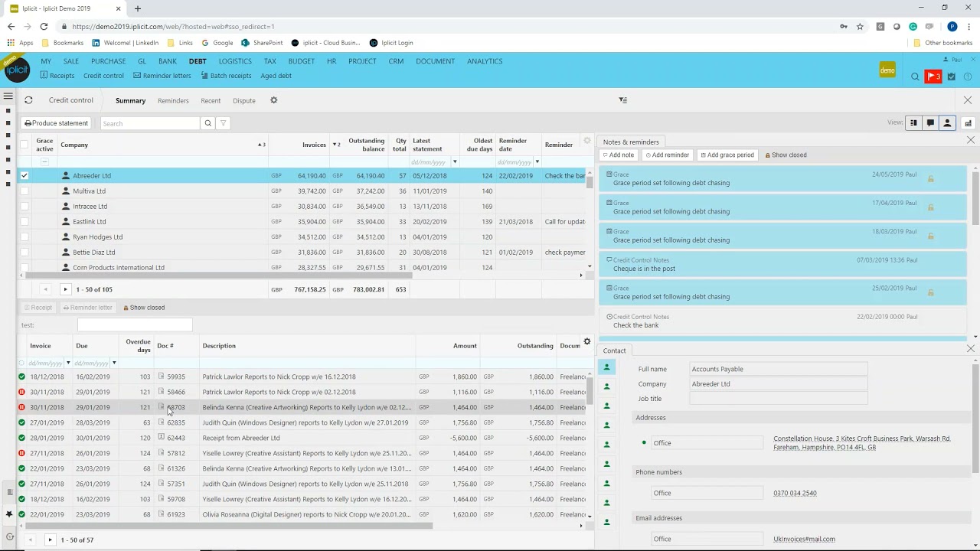Click the filter funnel beside the search button
Viewport: 980px width, 551px height.
tap(223, 123)
